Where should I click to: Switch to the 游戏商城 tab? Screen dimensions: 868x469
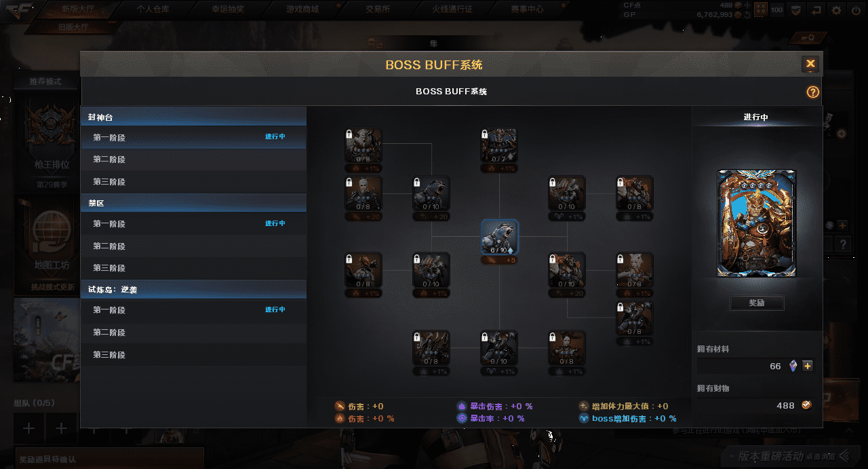point(302,10)
